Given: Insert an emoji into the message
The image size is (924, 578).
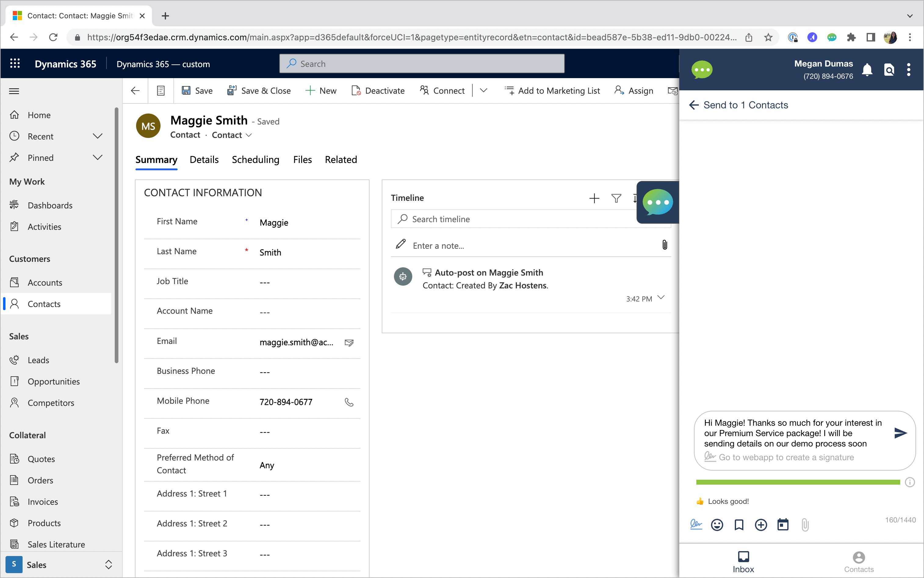Looking at the screenshot, I should click(717, 525).
